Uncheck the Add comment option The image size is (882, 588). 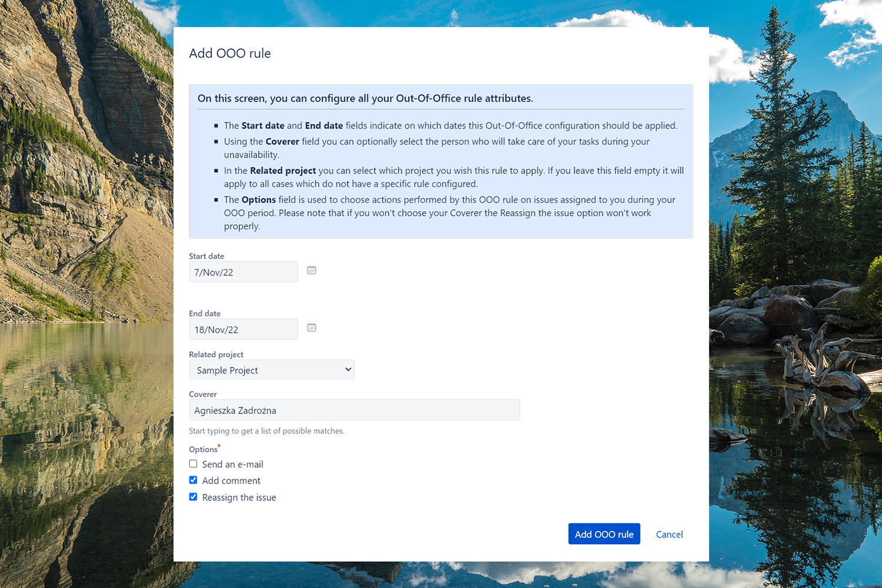(x=193, y=480)
